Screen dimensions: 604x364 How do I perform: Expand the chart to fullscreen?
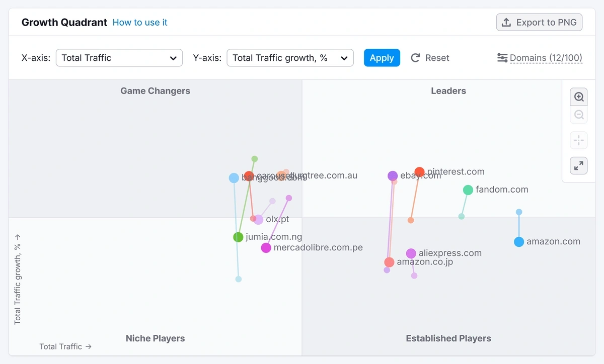579,165
